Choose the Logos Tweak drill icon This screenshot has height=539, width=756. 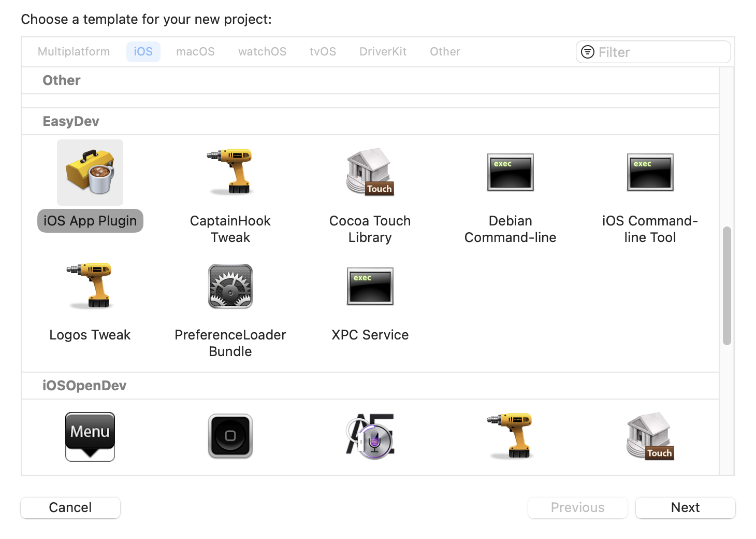point(90,286)
